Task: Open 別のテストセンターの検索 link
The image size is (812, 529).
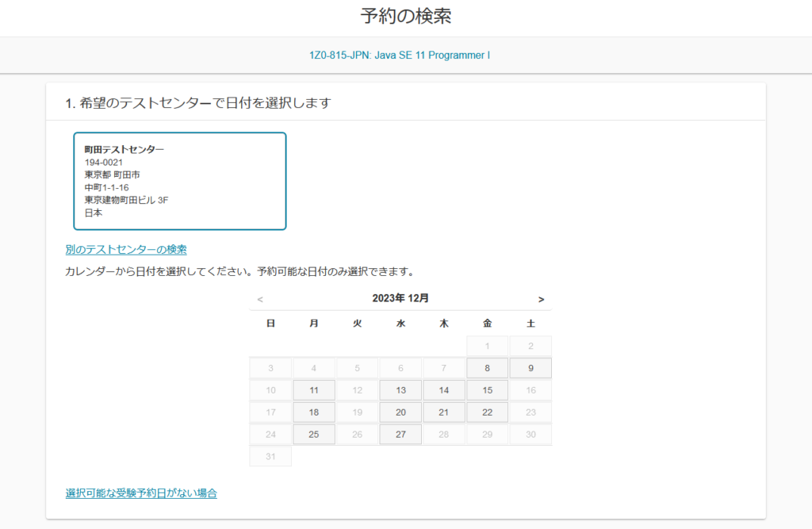Action: 126,250
